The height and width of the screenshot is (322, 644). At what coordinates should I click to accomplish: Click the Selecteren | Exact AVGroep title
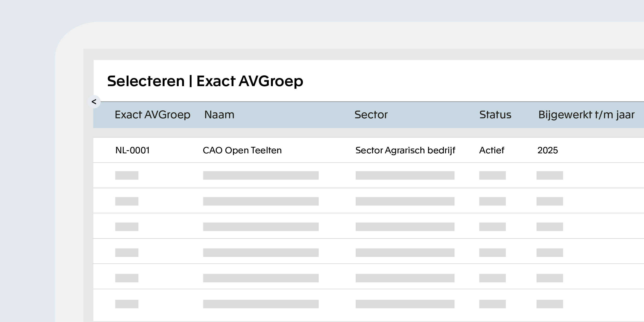205,81
